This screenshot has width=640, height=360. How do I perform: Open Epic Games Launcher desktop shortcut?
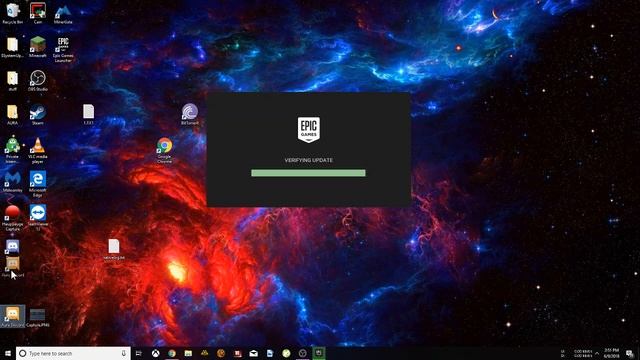pyautogui.click(x=63, y=49)
